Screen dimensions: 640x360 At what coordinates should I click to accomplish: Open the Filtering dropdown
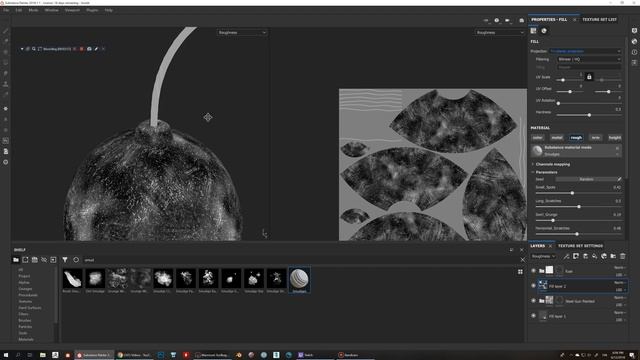tap(589, 59)
